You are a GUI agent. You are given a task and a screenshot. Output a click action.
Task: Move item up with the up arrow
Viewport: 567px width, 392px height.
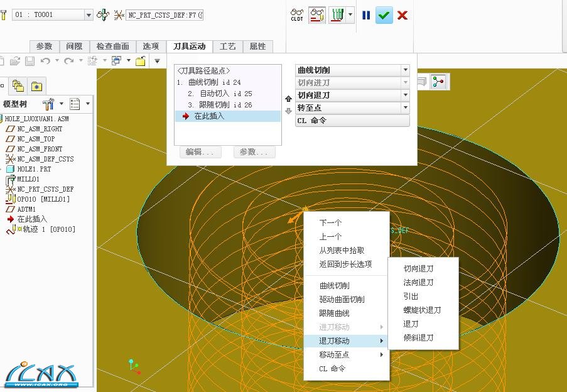tap(288, 99)
